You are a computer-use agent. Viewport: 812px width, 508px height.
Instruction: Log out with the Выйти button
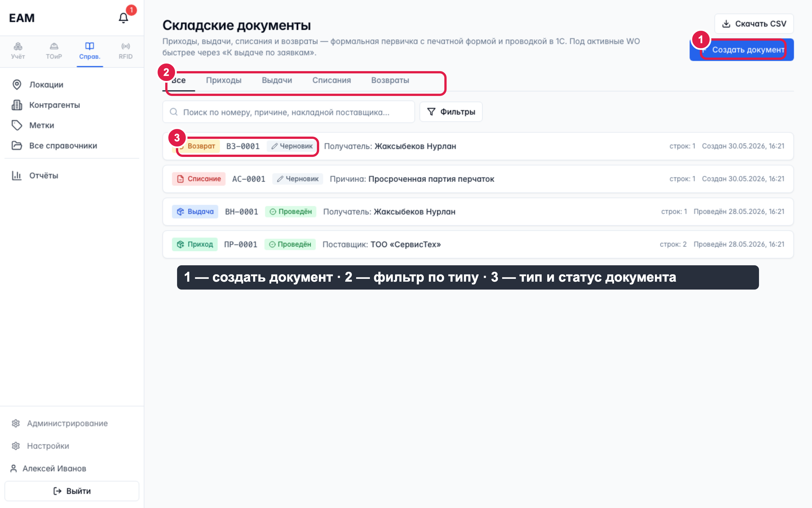(x=72, y=491)
